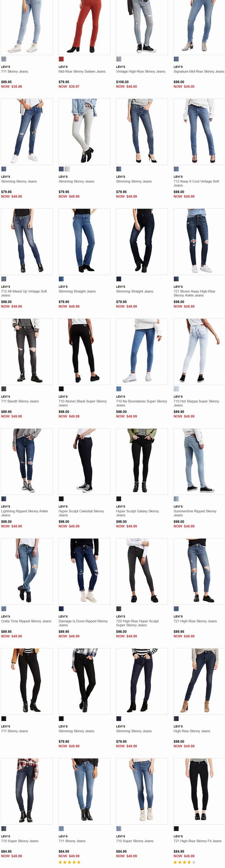The width and height of the screenshot is (225, 868).
Task: Choose gray swatch under second Slimming Skinny Jeans
Action: click(67, 169)
